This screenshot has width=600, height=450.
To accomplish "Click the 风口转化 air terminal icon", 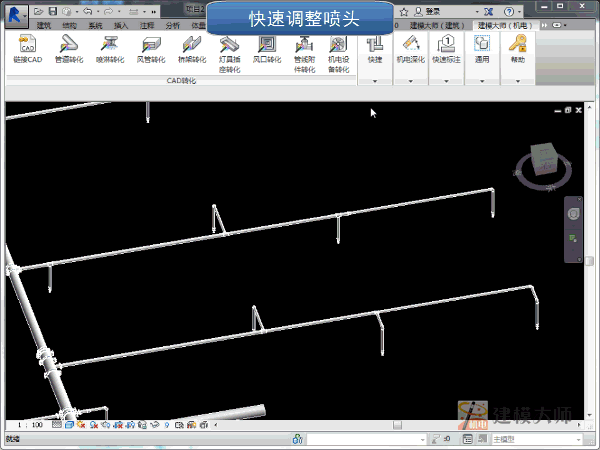I will point(267,44).
